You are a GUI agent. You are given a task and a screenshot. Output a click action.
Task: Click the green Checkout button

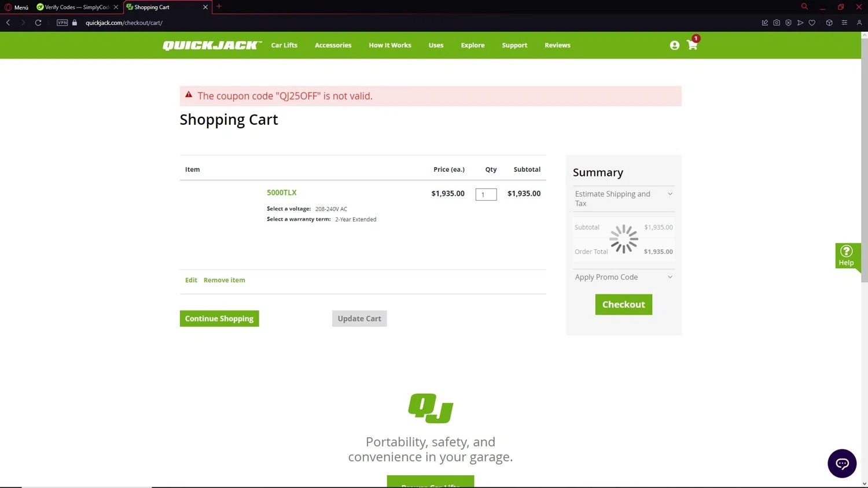624,305
